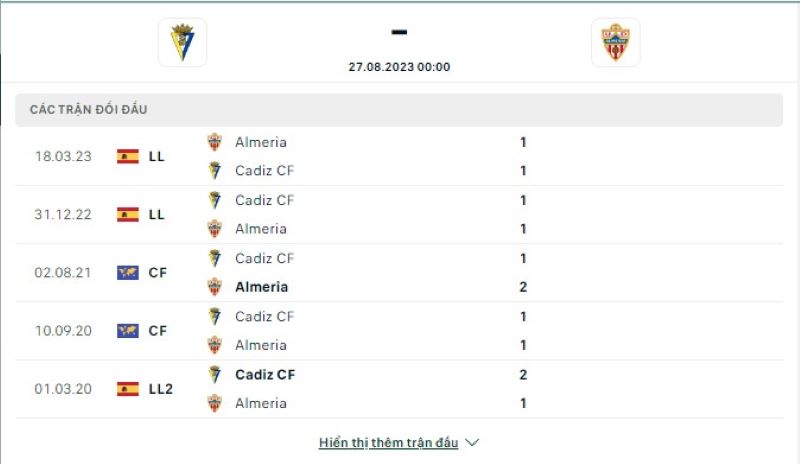
Task: Click the Cadiz CF crest in header
Action: tap(182, 43)
